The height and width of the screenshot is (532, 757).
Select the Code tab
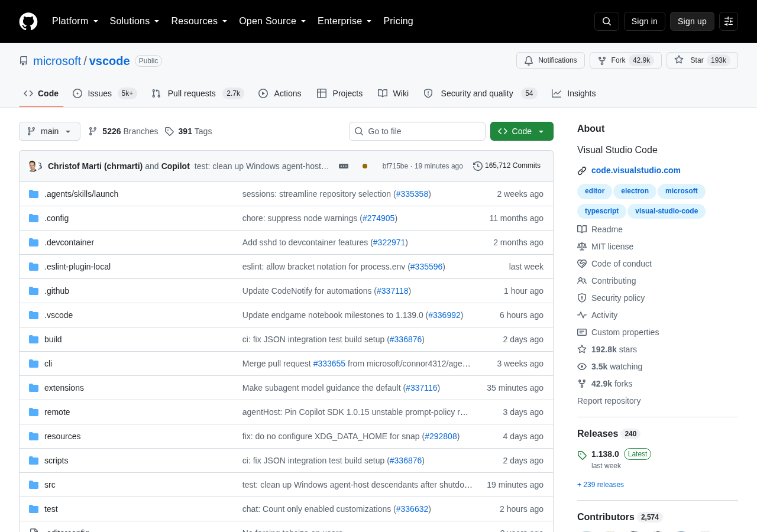pyautogui.click(x=41, y=93)
